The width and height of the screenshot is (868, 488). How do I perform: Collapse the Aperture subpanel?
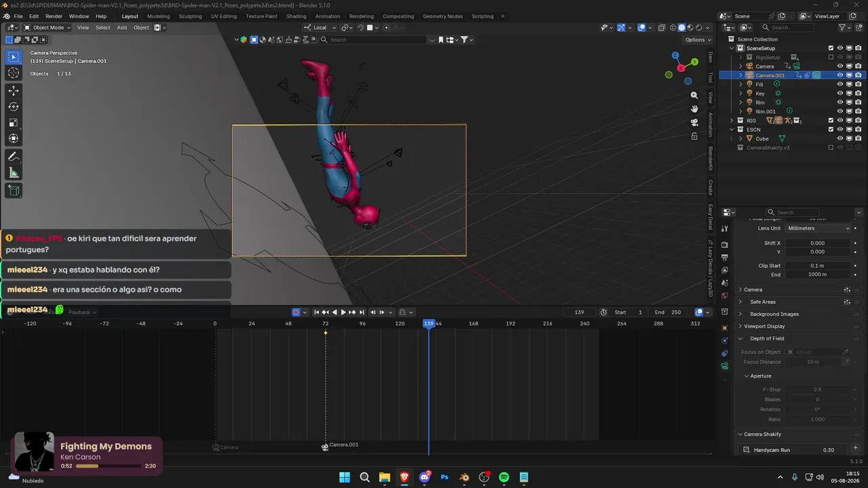click(x=747, y=376)
